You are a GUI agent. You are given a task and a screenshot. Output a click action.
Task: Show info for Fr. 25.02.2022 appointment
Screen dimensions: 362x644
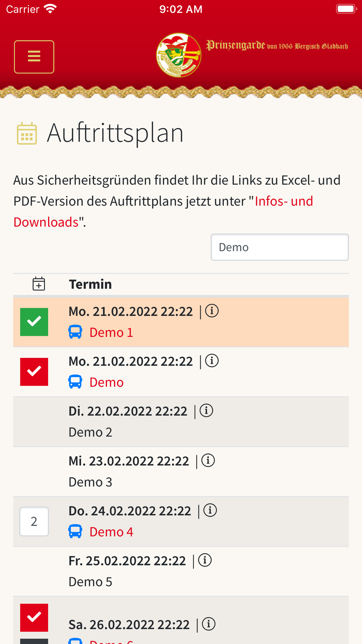[205, 560]
